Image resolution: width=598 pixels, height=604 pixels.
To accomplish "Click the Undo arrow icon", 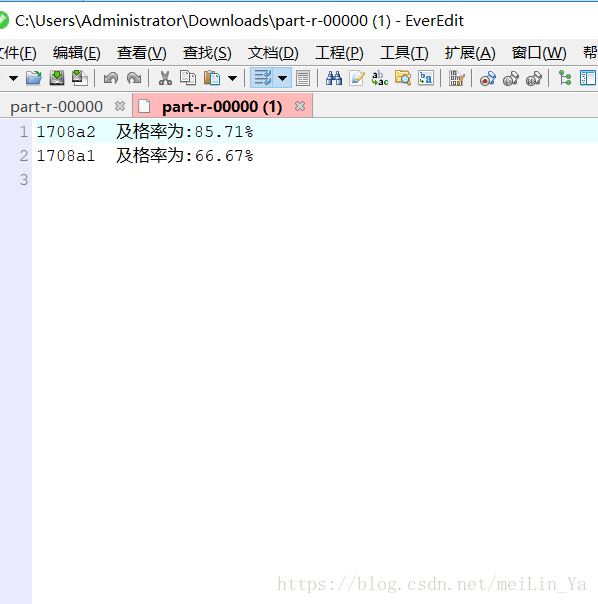I will click(x=111, y=79).
